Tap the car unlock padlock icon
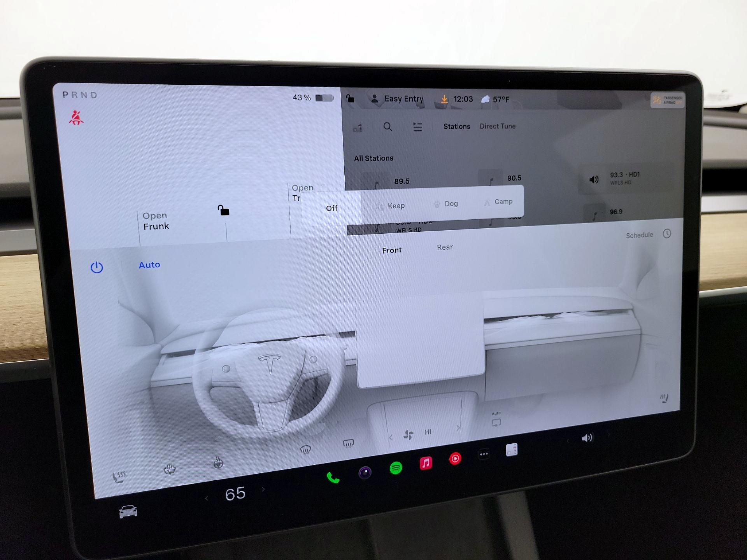This screenshot has width=747, height=560. pos(223,210)
